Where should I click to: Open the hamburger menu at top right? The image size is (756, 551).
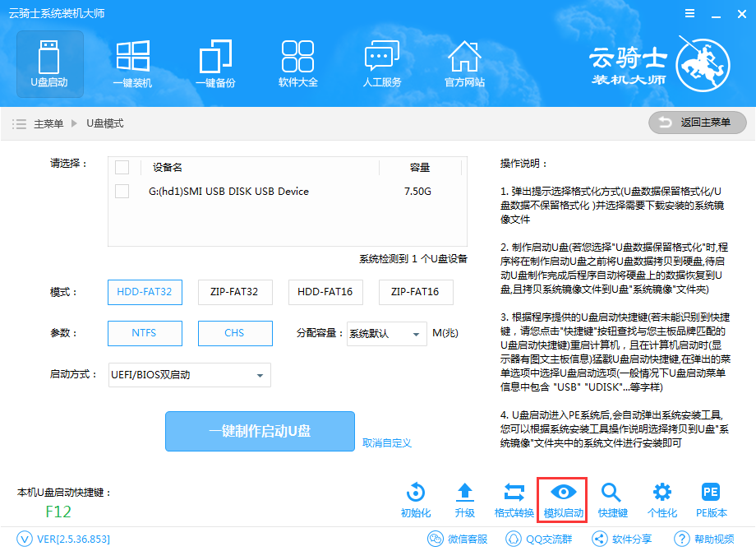(689, 13)
